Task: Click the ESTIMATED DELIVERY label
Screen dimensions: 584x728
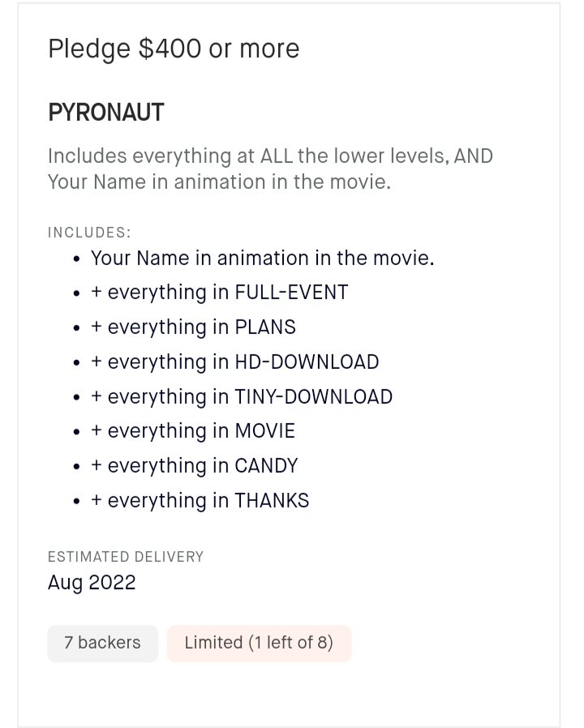Action: pyautogui.click(x=126, y=557)
